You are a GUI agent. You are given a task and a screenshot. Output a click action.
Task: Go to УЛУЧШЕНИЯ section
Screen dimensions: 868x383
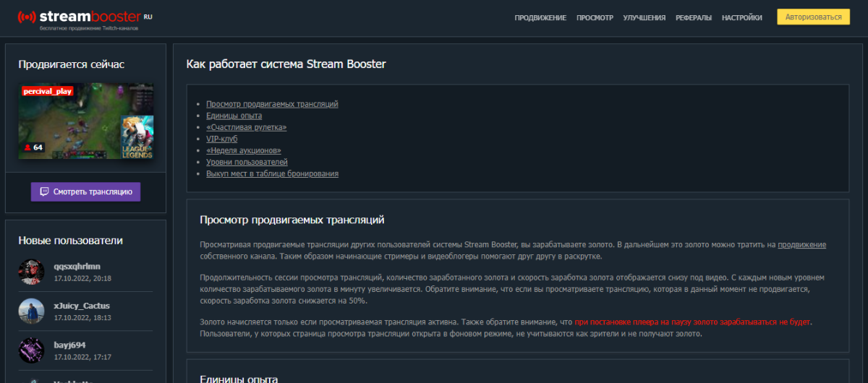click(x=644, y=18)
